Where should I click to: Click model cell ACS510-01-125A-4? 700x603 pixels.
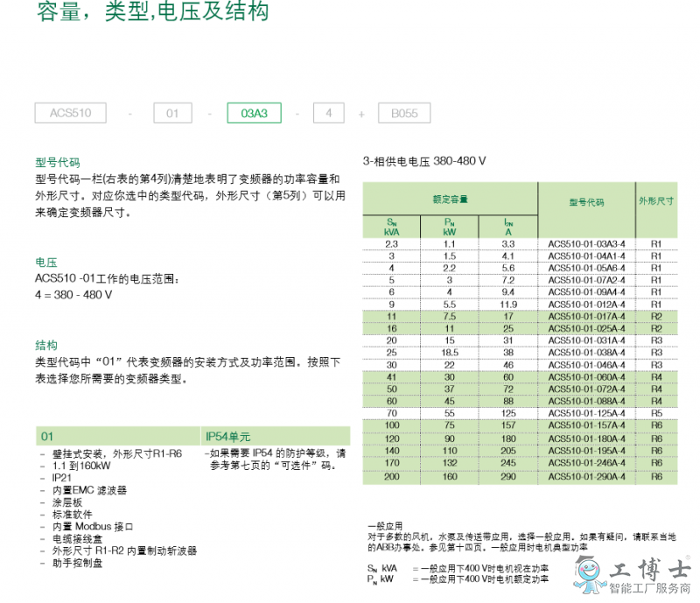coord(586,413)
